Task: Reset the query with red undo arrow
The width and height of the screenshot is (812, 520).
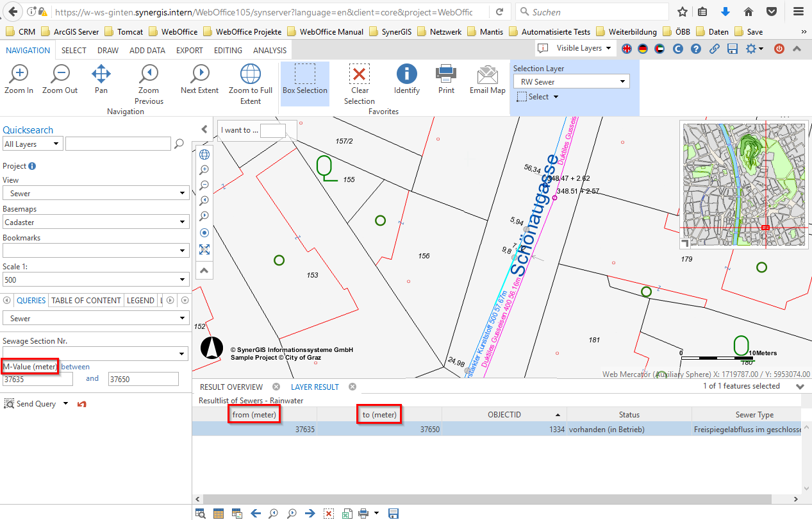Action: [x=81, y=404]
